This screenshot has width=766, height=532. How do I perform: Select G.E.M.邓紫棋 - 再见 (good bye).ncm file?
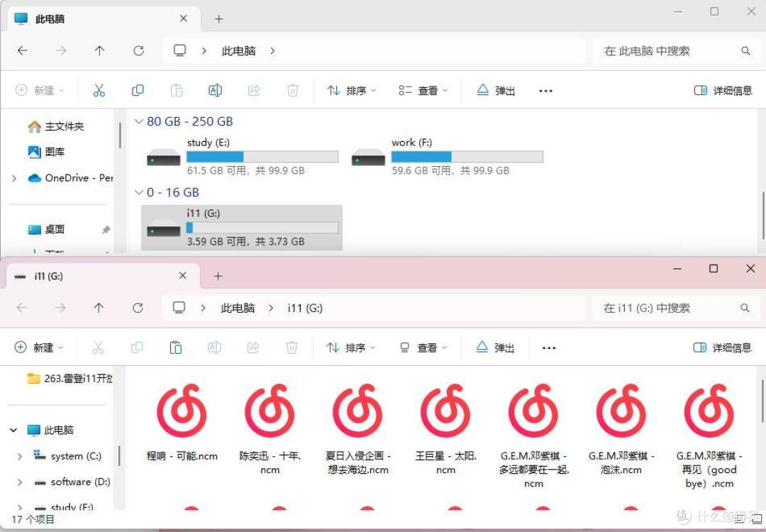tap(709, 436)
